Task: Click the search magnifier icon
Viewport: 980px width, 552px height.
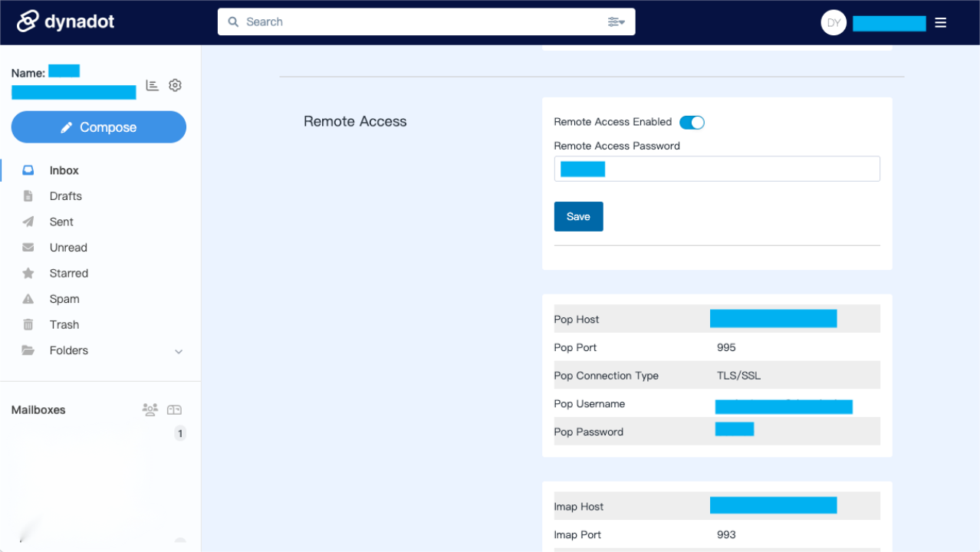Action: coord(233,22)
